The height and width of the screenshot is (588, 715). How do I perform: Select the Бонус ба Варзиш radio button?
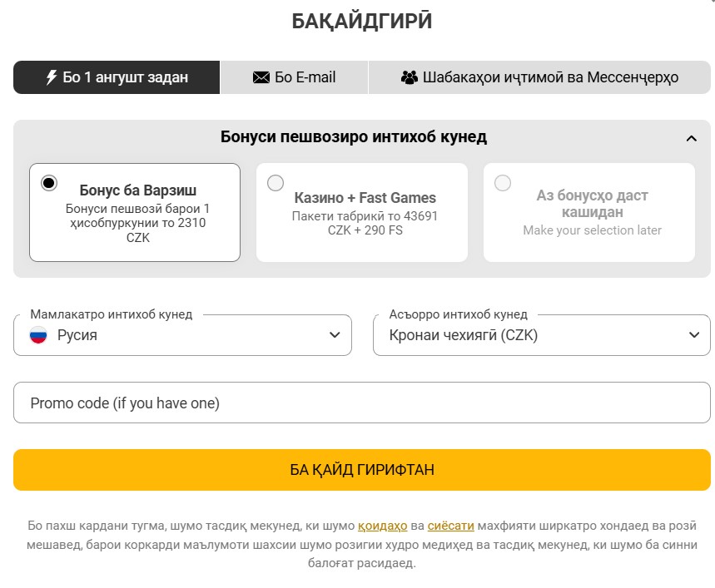[50, 185]
